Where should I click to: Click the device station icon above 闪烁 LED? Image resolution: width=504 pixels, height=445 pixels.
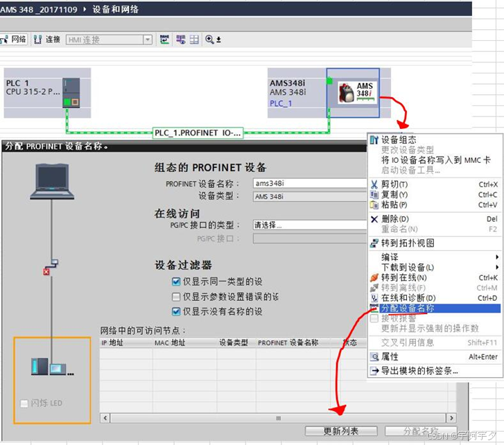point(53,367)
